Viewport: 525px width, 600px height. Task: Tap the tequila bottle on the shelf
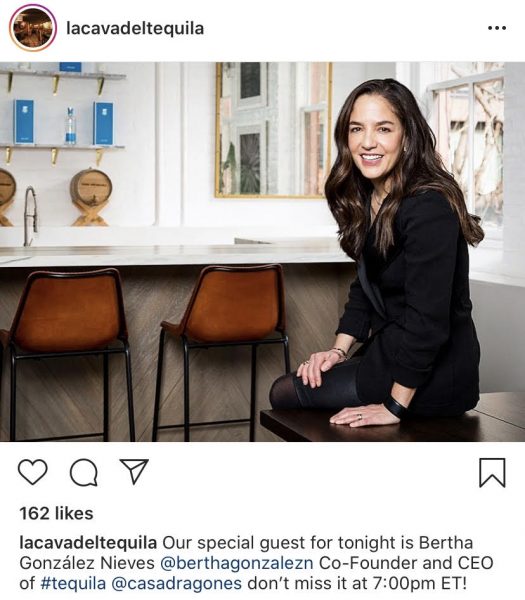[70, 126]
